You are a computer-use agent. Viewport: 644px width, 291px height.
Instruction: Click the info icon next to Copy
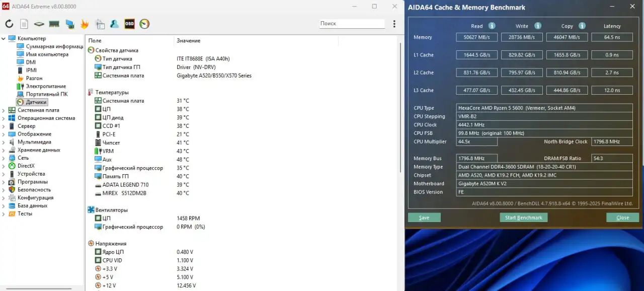[x=582, y=26]
